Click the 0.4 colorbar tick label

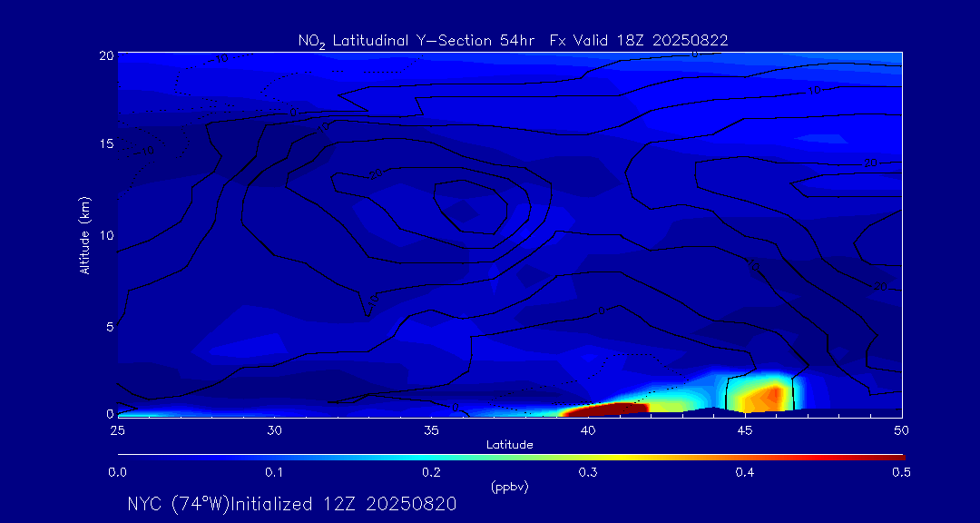pos(745,472)
